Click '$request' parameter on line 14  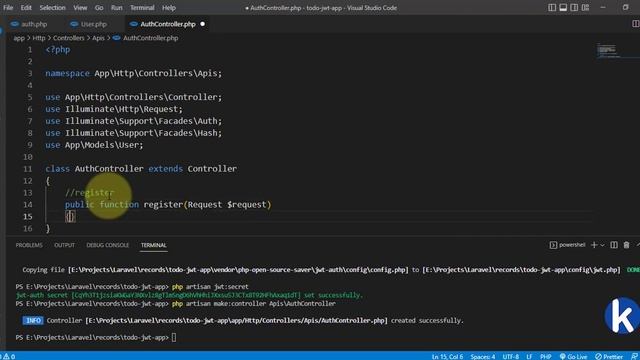(x=247, y=204)
